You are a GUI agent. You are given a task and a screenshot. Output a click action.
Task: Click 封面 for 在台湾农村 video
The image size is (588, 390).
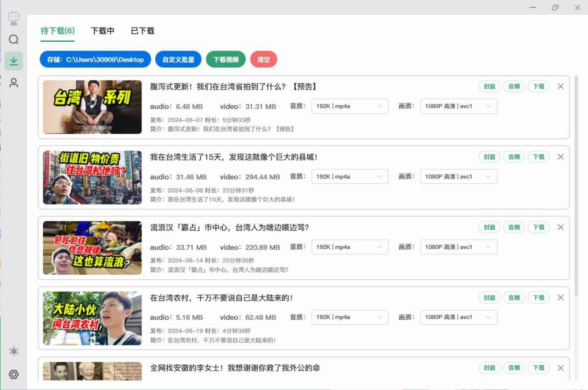coord(490,298)
